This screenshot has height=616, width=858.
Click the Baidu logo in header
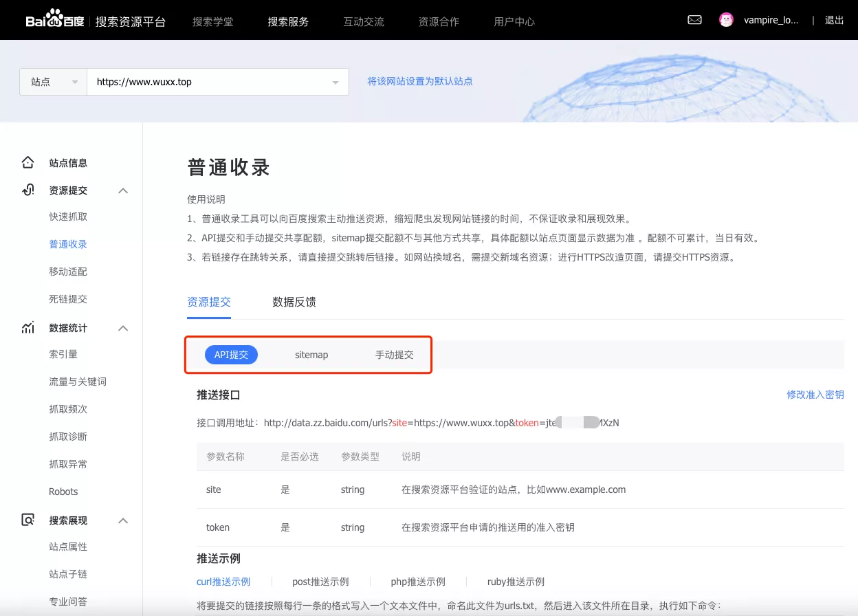point(55,20)
